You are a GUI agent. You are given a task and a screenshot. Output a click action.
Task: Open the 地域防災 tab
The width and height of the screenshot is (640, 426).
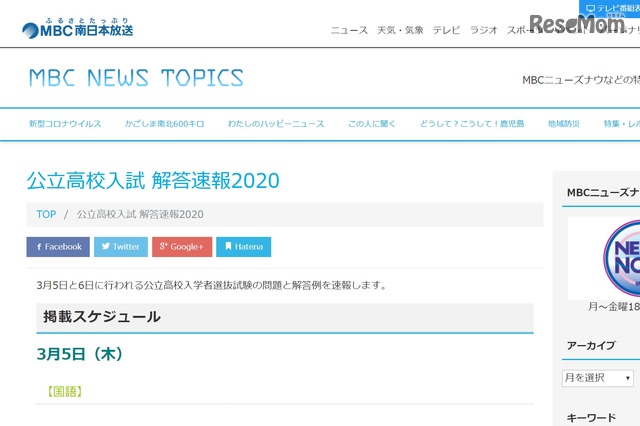tap(567, 124)
